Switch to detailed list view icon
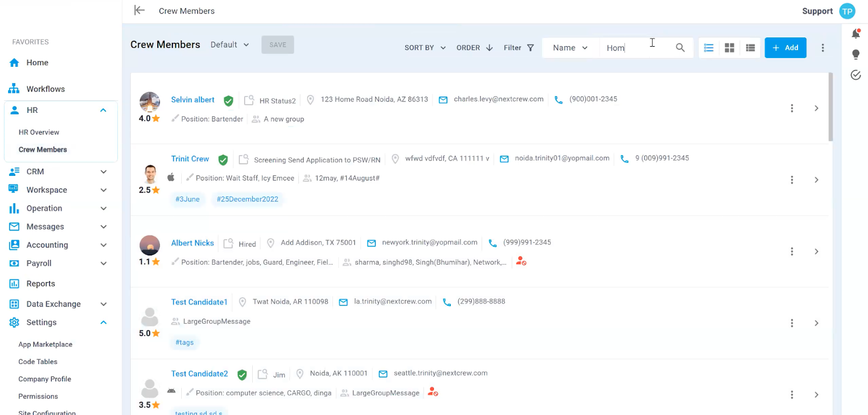This screenshot has height=415, width=868. pos(709,48)
